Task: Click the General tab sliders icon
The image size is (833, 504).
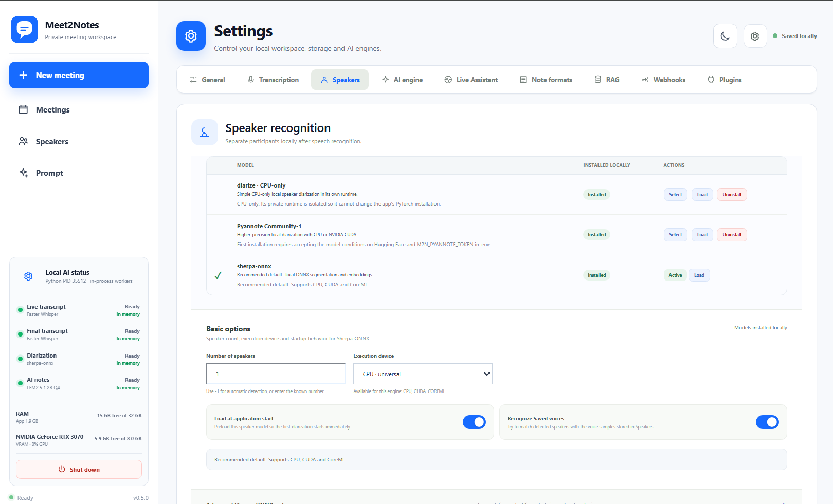Action: tap(193, 80)
